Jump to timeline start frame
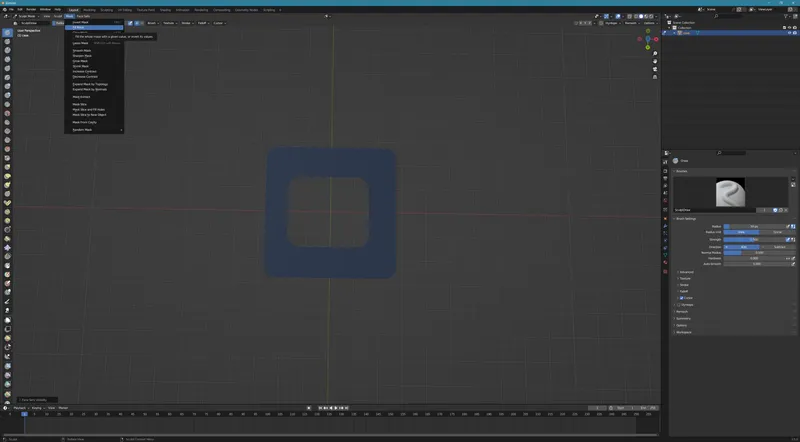 tap(320, 408)
